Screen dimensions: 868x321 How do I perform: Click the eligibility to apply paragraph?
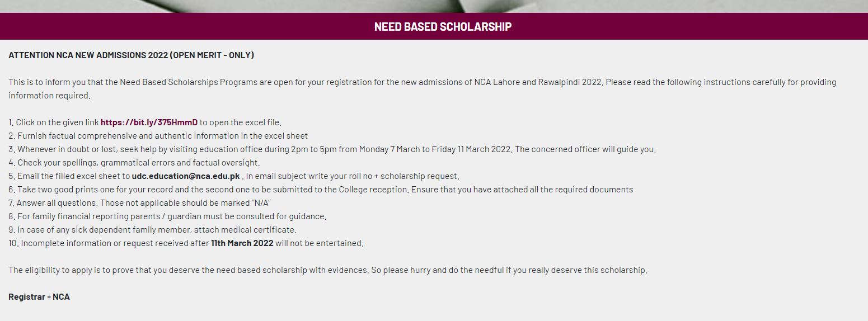328,270
